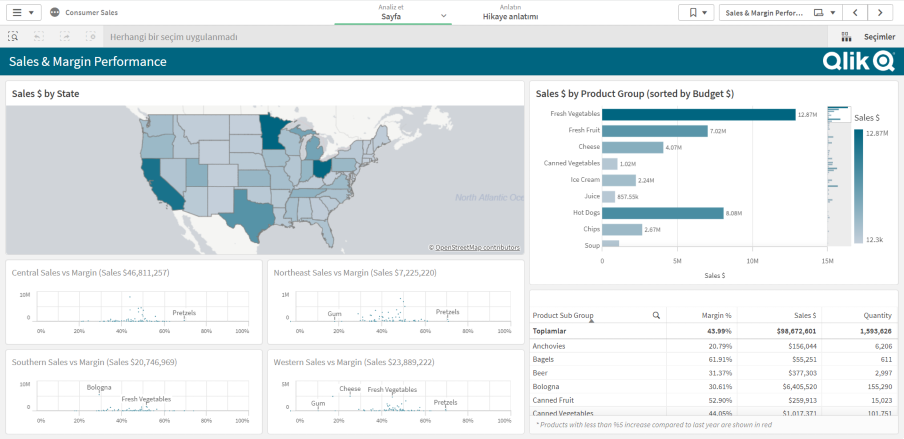Select the Fresh Vegetables bar
904x439 pixels.
[x=698, y=115]
